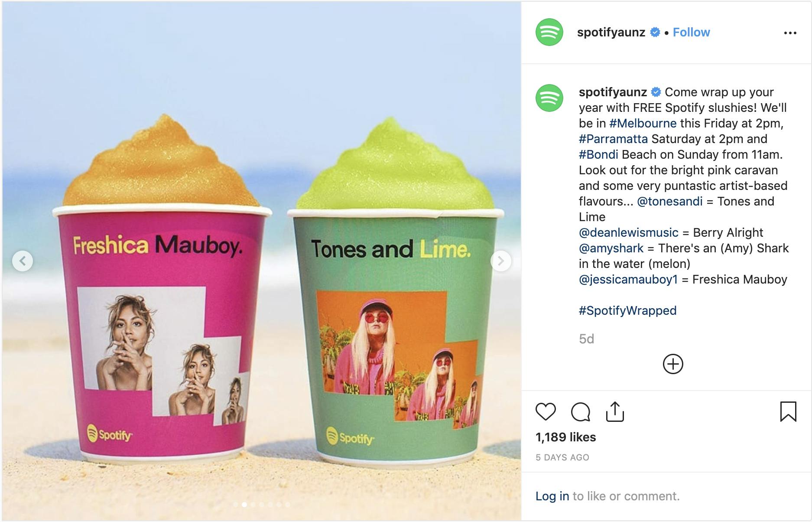Share the post using the share icon

click(x=615, y=411)
